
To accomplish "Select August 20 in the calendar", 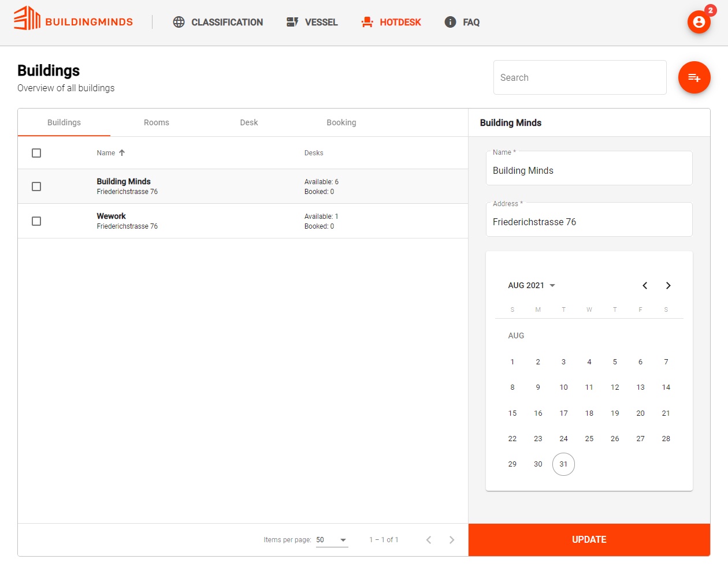I will coord(640,413).
